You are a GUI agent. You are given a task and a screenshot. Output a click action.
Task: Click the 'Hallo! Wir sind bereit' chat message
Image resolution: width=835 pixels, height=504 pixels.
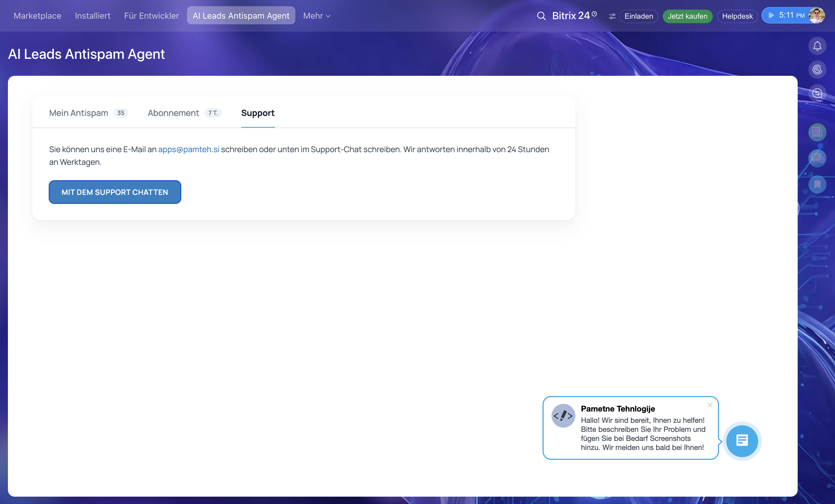coord(643,434)
